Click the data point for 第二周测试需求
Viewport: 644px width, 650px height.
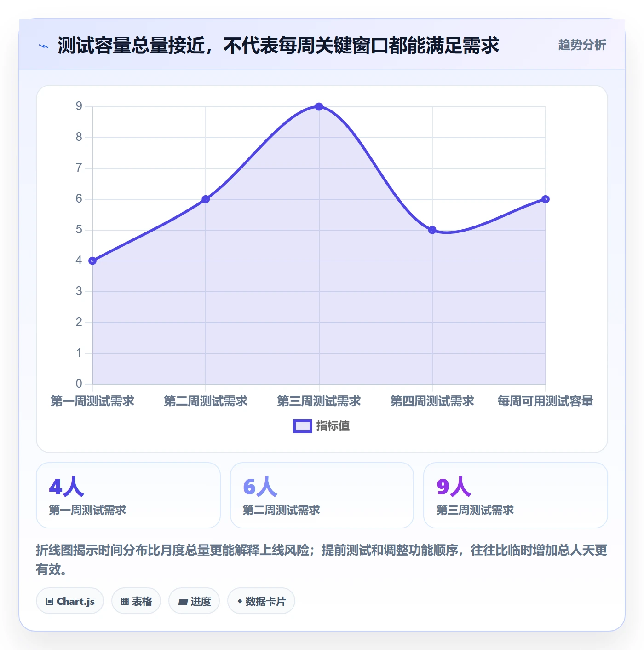(x=206, y=199)
